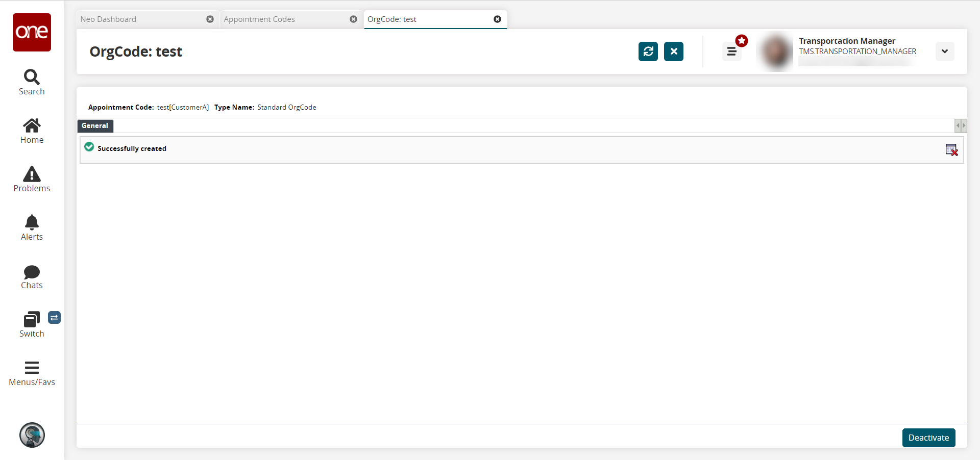
Task: Close the OrgCode: test tab
Action: pos(497,19)
